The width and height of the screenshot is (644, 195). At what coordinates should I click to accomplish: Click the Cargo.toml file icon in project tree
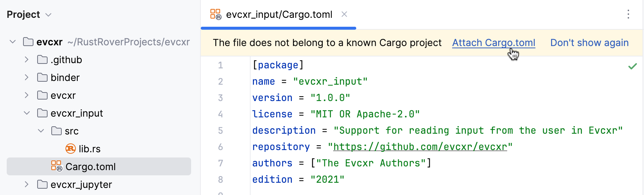pyautogui.click(x=57, y=166)
